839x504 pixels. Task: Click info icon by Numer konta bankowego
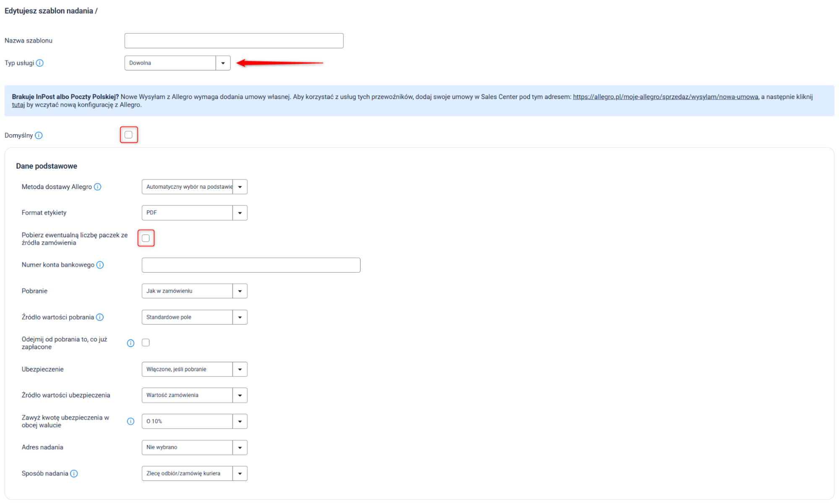[100, 265]
